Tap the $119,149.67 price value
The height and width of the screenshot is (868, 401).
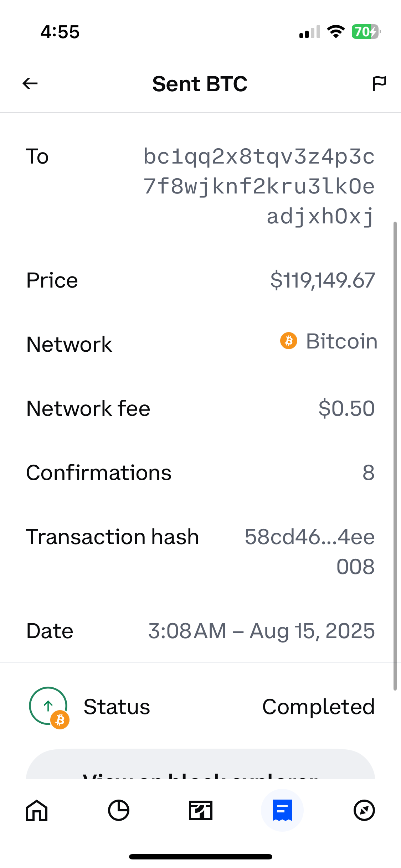tap(322, 280)
